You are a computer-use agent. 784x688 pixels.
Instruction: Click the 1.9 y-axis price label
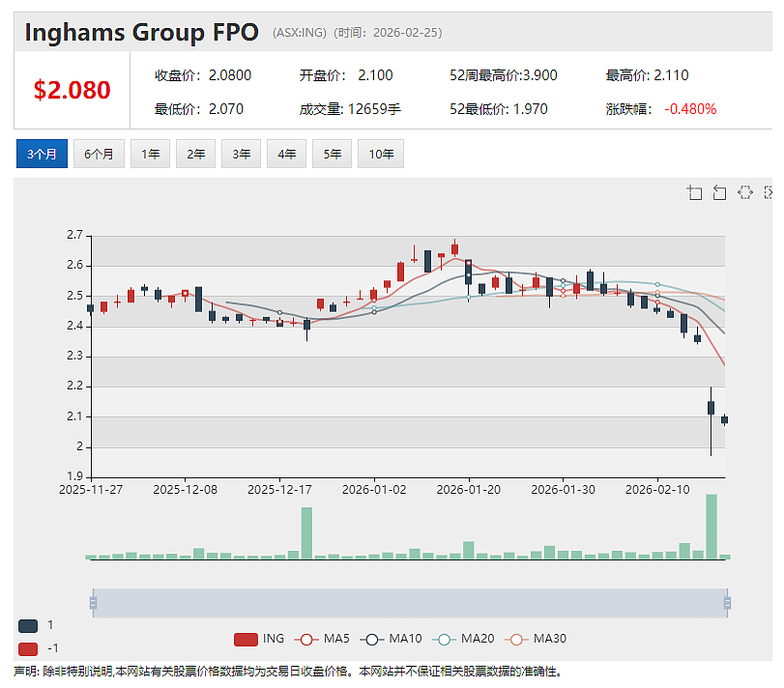tap(75, 476)
